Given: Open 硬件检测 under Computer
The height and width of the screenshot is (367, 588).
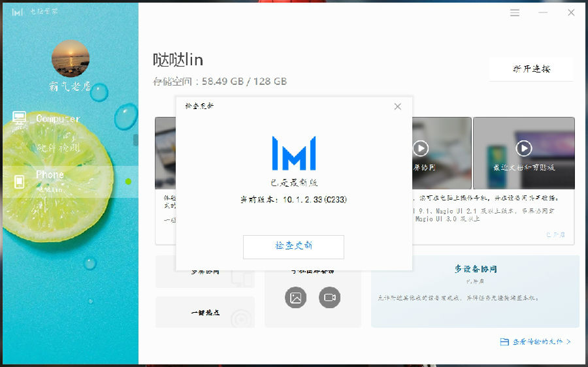Looking at the screenshot, I should pyautogui.click(x=59, y=148).
